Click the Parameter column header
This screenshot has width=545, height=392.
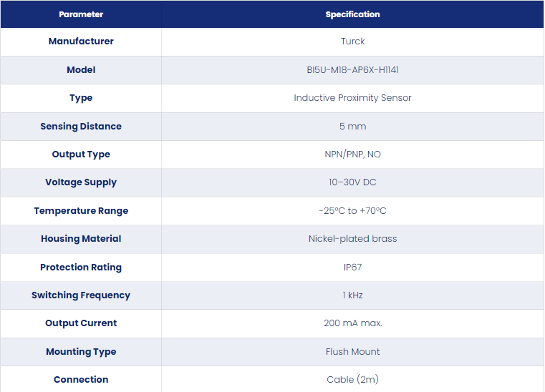click(81, 14)
